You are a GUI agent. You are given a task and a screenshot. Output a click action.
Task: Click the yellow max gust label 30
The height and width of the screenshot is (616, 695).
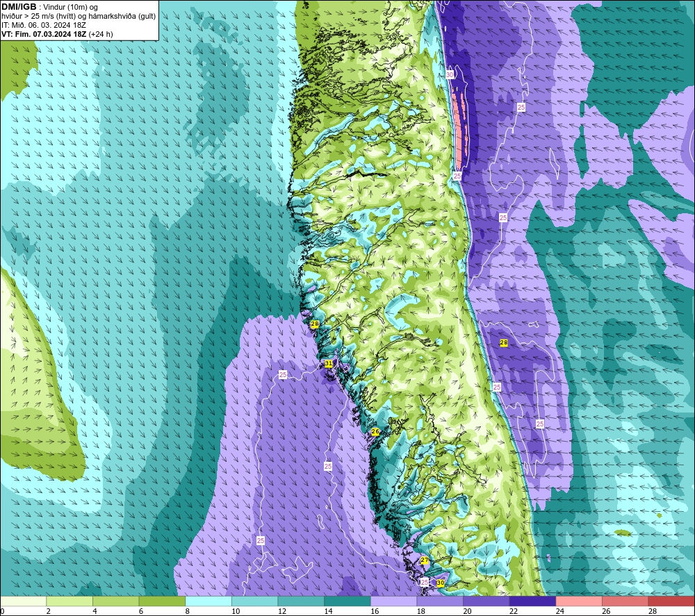(441, 583)
